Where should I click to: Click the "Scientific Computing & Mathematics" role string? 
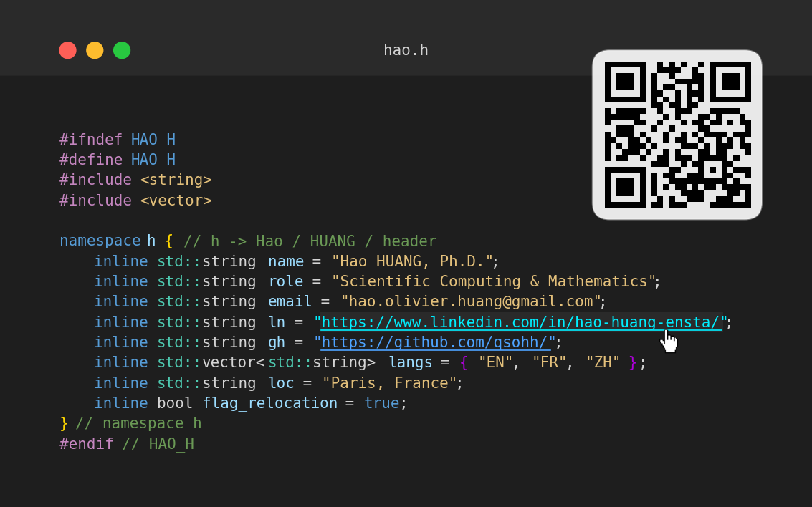(x=493, y=281)
